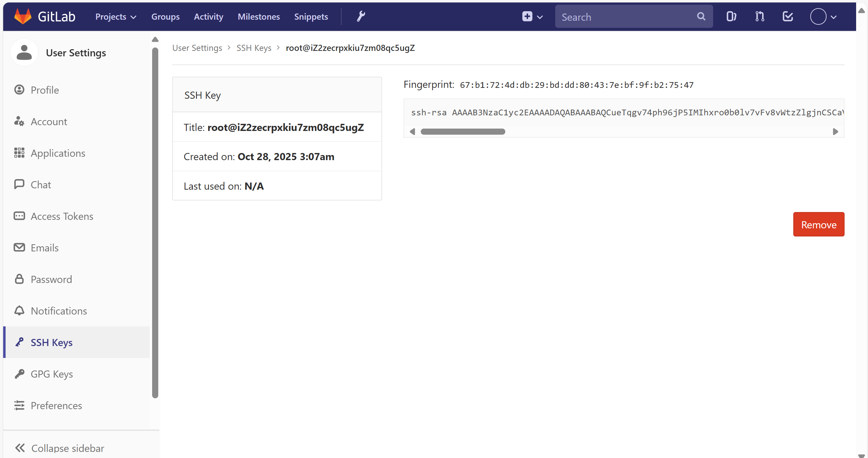Open the user avatar dropdown menu

(x=824, y=17)
